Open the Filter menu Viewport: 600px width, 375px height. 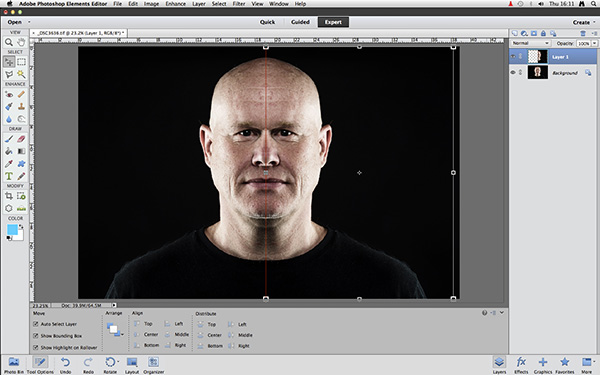point(239,4)
